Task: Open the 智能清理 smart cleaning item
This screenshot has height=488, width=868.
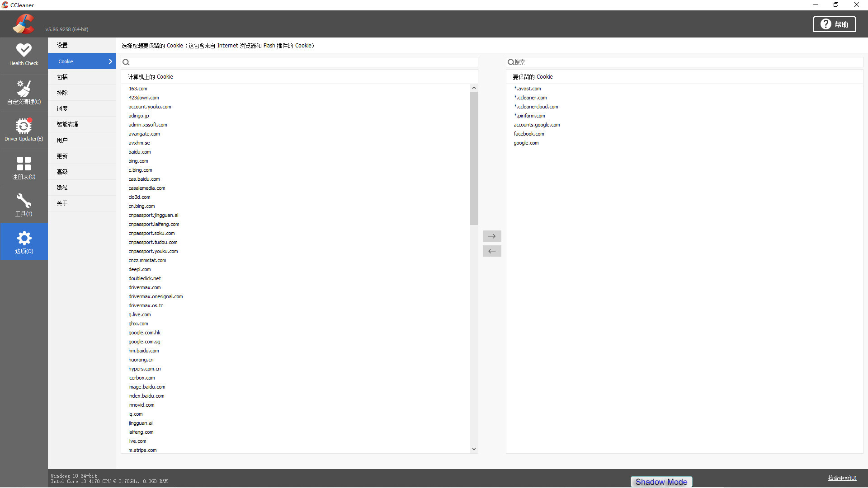Action: [x=82, y=124]
